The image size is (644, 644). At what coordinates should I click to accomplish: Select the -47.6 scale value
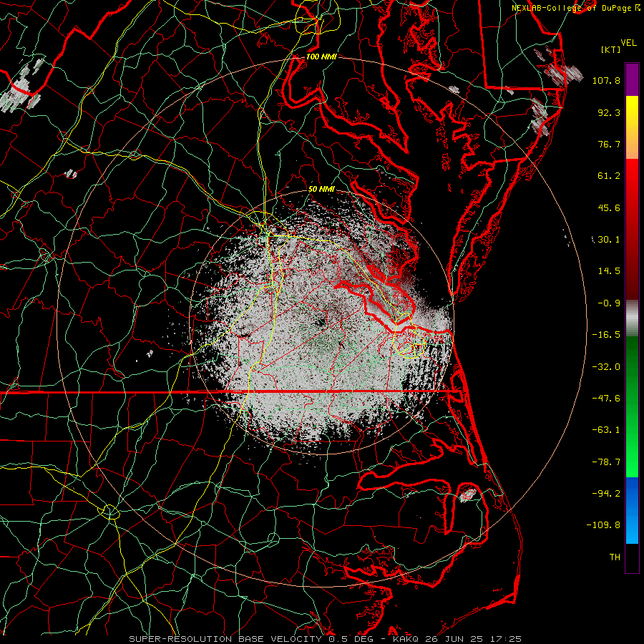click(x=606, y=399)
